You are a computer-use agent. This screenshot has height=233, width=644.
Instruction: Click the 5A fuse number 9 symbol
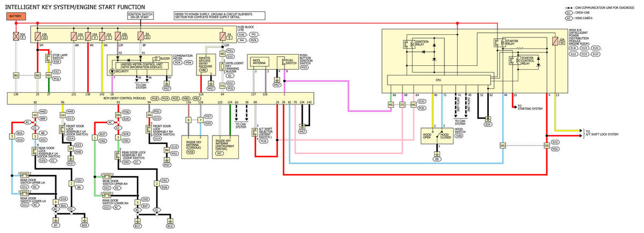(x=222, y=37)
